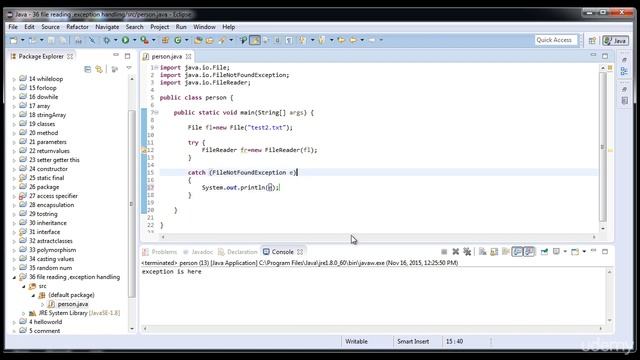Click the Forward navigation arrow icon
The height and width of the screenshot is (360, 640).
(x=372, y=40)
